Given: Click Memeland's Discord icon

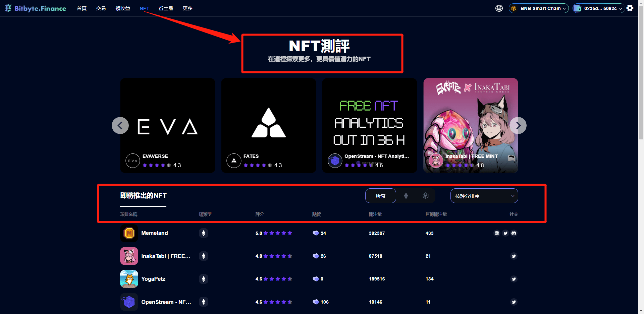Looking at the screenshot, I should 514,233.
